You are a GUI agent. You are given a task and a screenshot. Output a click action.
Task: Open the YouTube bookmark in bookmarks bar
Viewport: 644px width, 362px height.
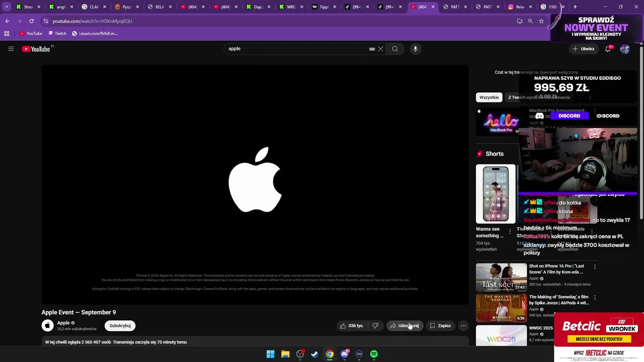(31, 33)
